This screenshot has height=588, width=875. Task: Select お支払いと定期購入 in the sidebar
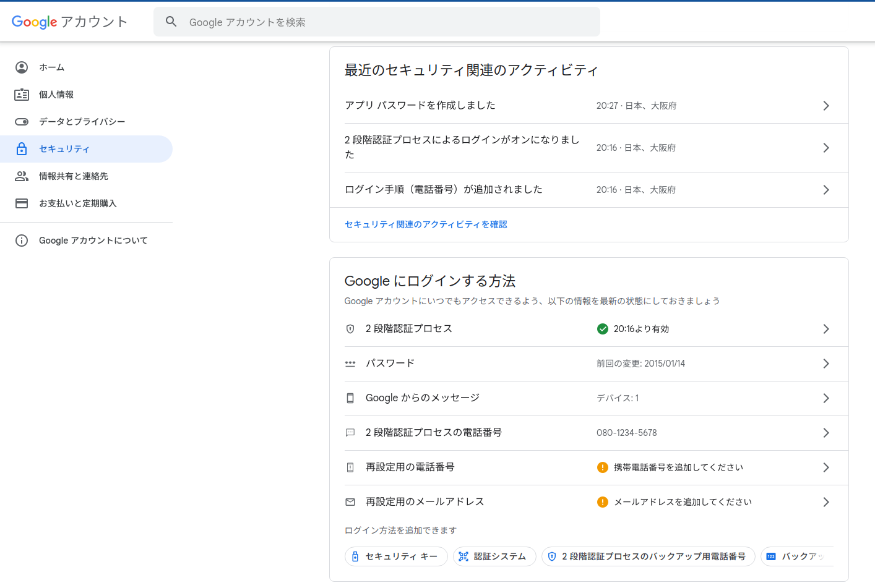point(77,203)
